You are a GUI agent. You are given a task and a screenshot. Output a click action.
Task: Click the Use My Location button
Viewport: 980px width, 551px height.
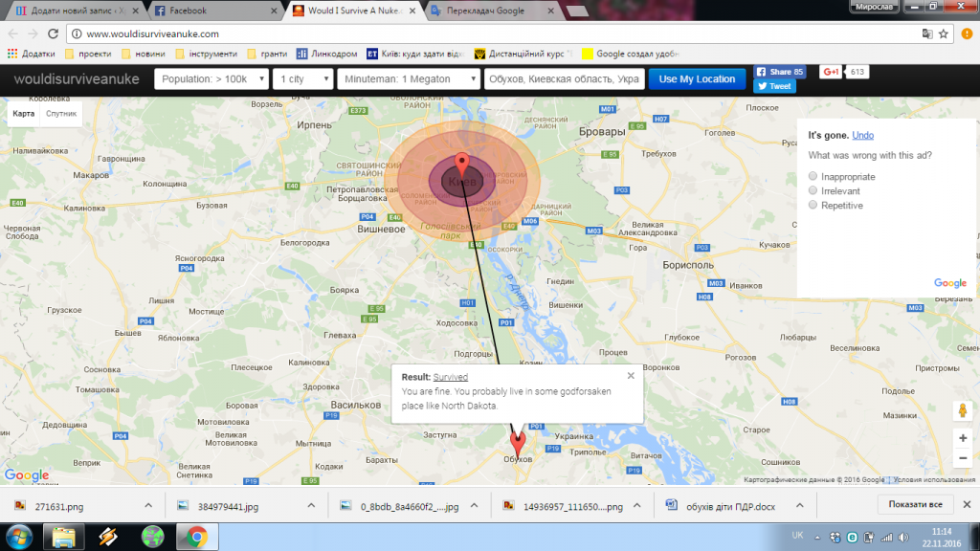pos(697,79)
